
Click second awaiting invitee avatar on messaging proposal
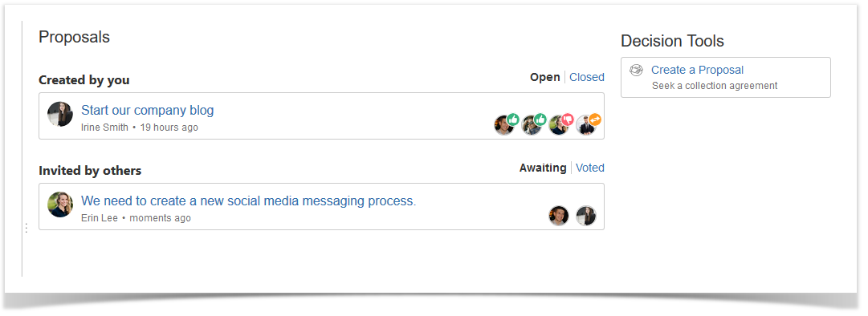pos(585,216)
